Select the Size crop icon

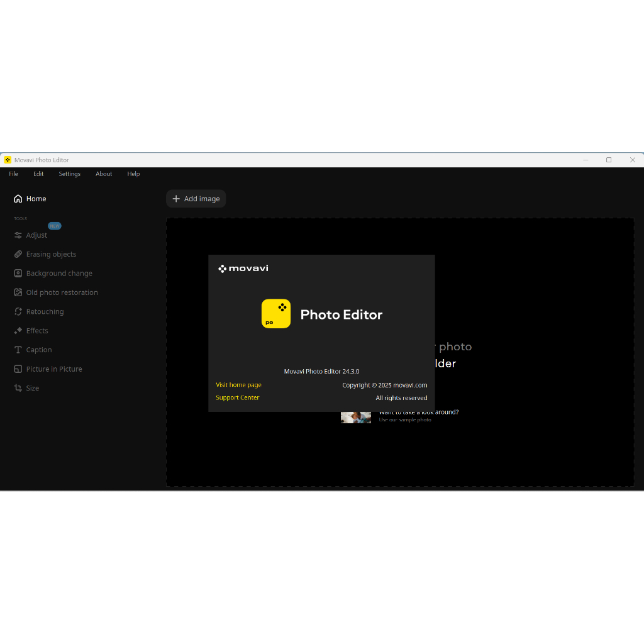(x=18, y=388)
